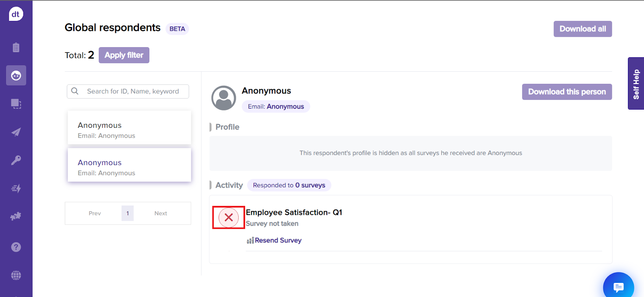Open the Self Help side tab
This screenshot has height=297, width=644.
[636, 84]
